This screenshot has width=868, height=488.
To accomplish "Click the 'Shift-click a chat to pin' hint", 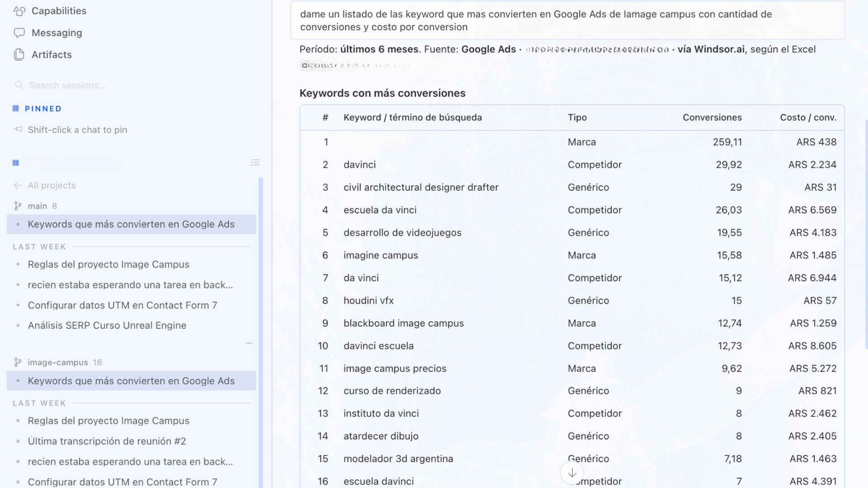I will [77, 130].
